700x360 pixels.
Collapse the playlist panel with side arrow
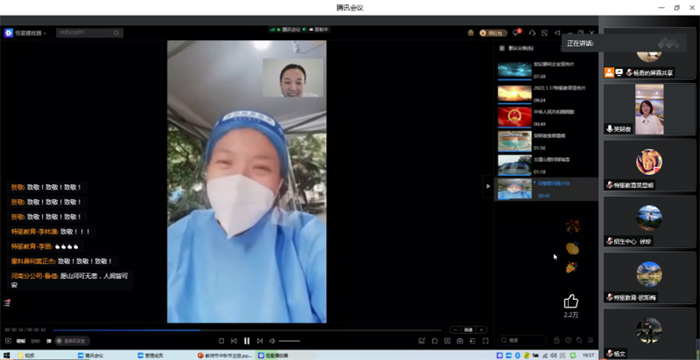488,186
